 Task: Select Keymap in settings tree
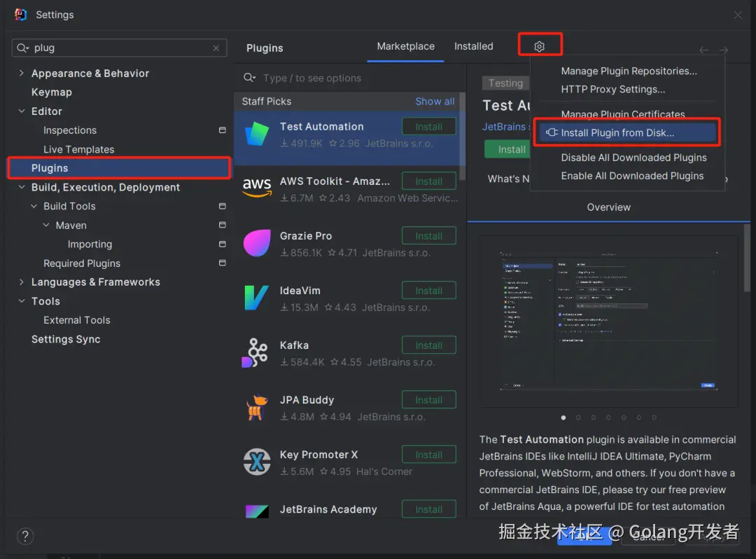(52, 92)
